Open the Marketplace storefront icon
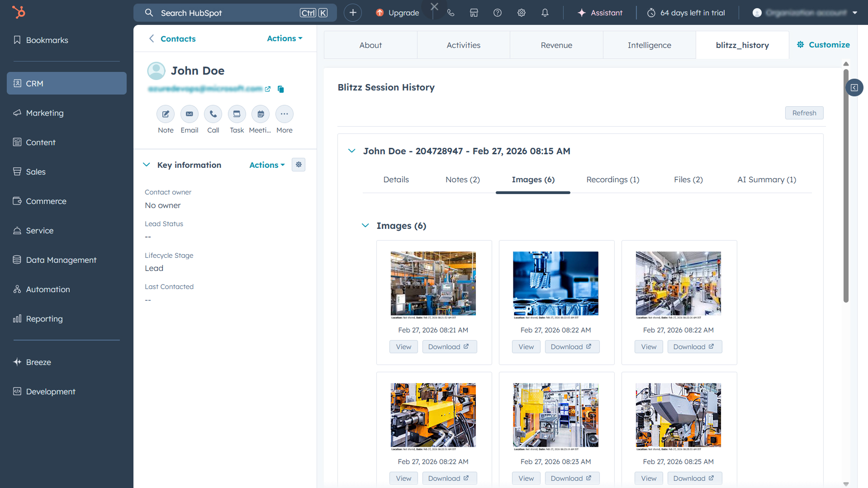 tap(474, 13)
